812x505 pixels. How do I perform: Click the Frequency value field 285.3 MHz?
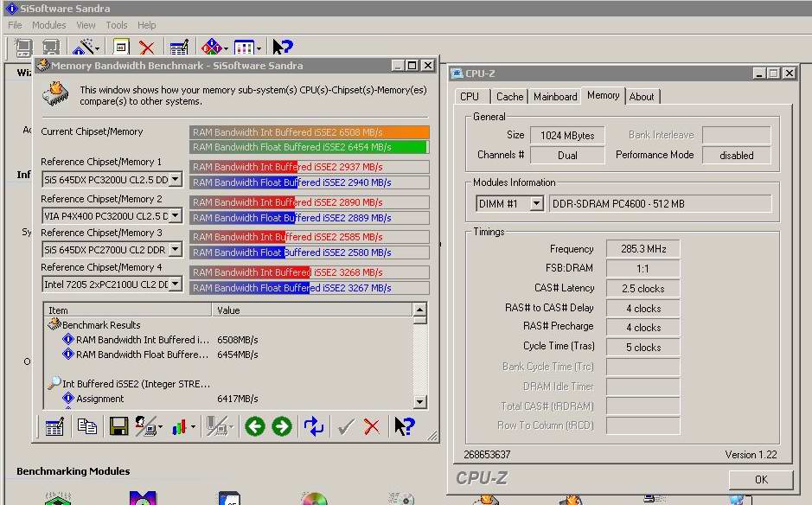pyautogui.click(x=643, y=249)
